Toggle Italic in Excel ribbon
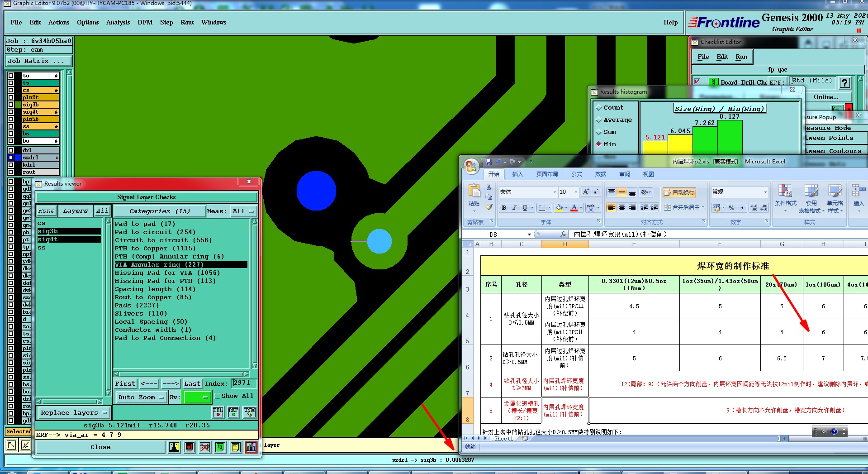This screenshot has height=474, width=868. (x=514, y=208)
